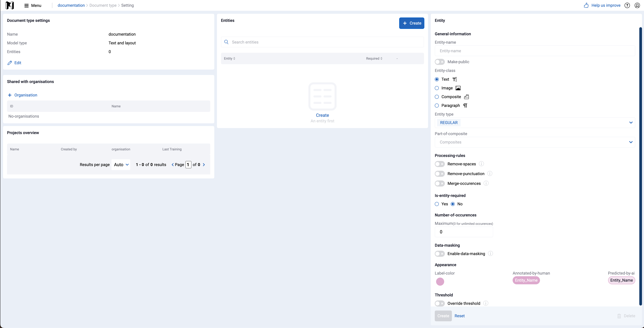
Task: Navigate to the documentation breadcrumb
Action: (x=71, y=6)
